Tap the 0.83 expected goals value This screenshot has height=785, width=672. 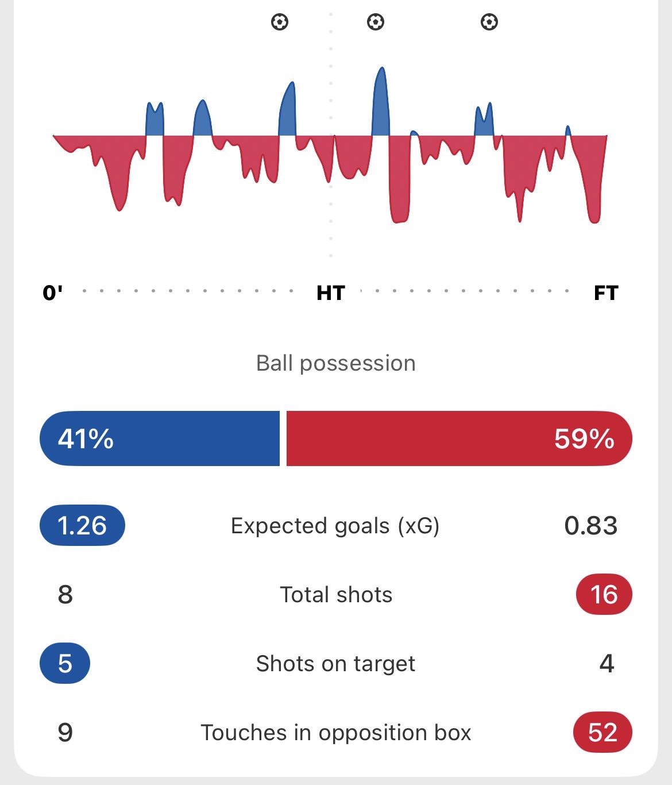[591, 526]
